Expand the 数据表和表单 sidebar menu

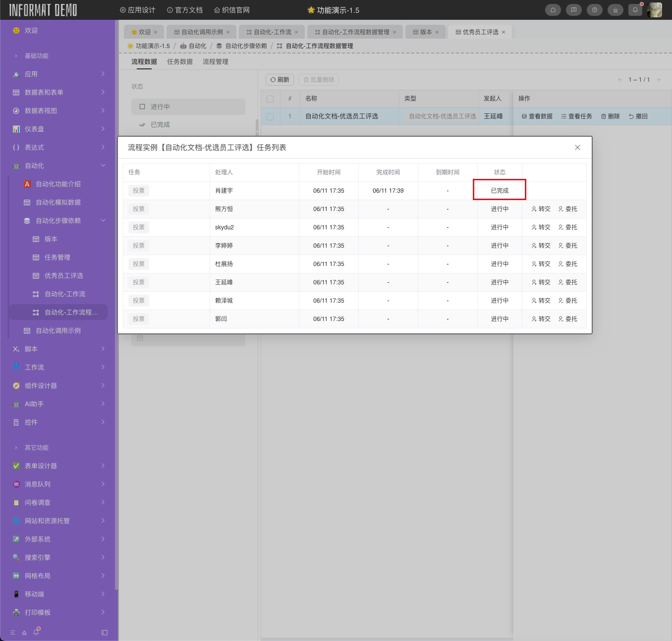58,93
